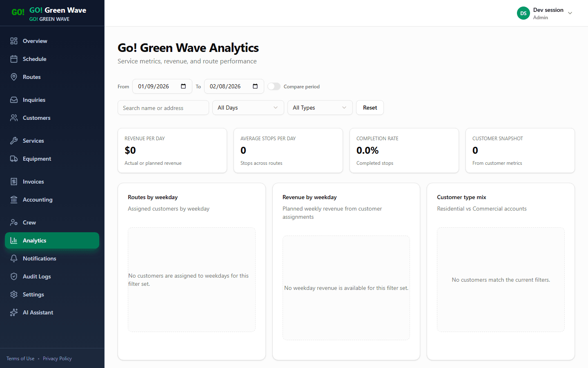
Task: Open the Overview section from sidebar
Action: (x=35, y=41)
